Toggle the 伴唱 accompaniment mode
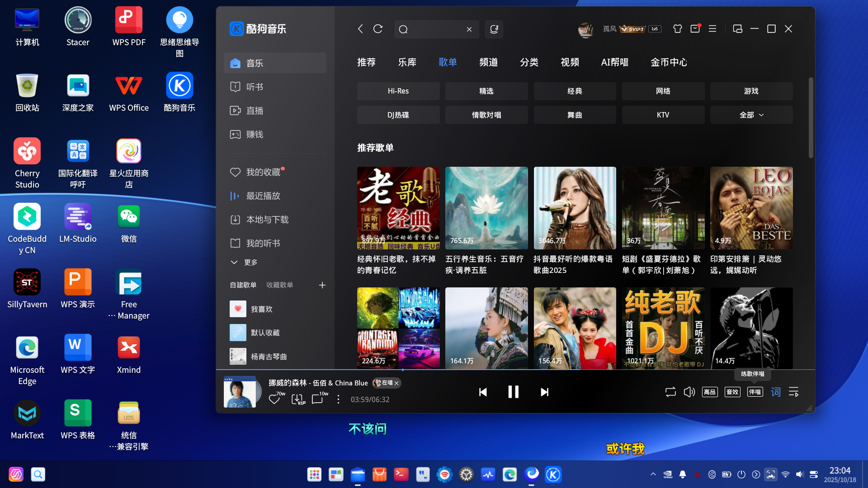 755,392
